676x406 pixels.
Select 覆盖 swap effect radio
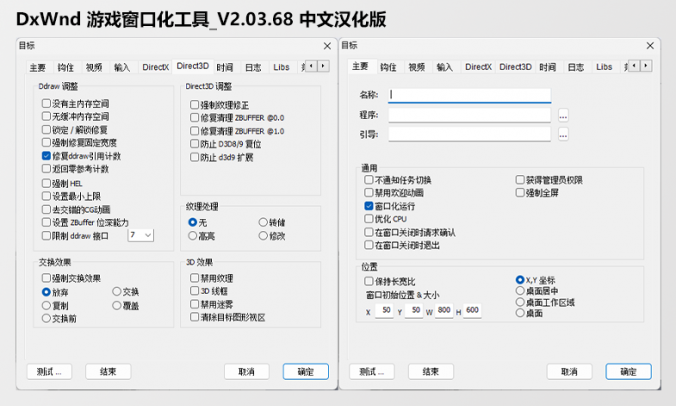point(116,306)
